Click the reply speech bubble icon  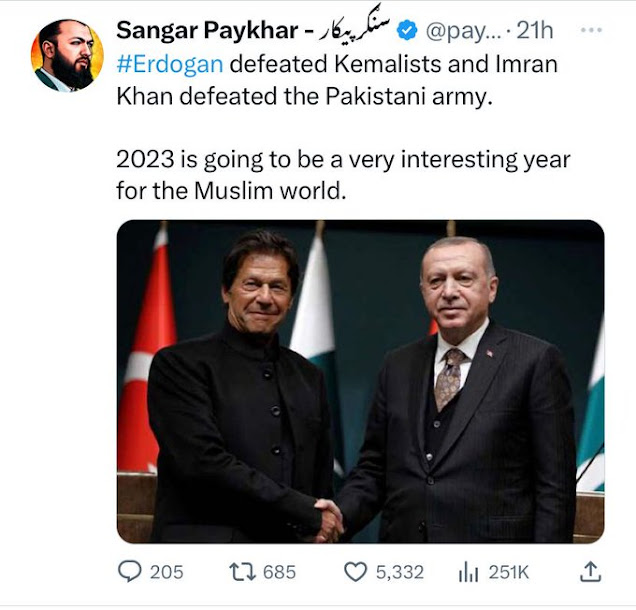(x=129, y=571)
